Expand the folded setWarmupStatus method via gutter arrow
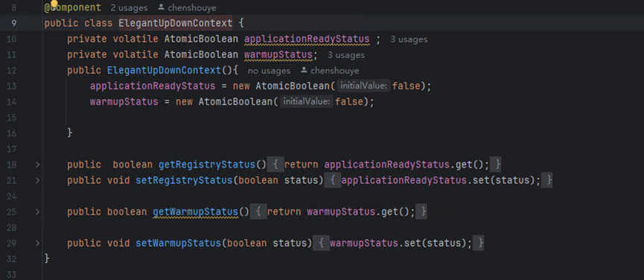Screen dimensions: 644x280 point(37,244)
